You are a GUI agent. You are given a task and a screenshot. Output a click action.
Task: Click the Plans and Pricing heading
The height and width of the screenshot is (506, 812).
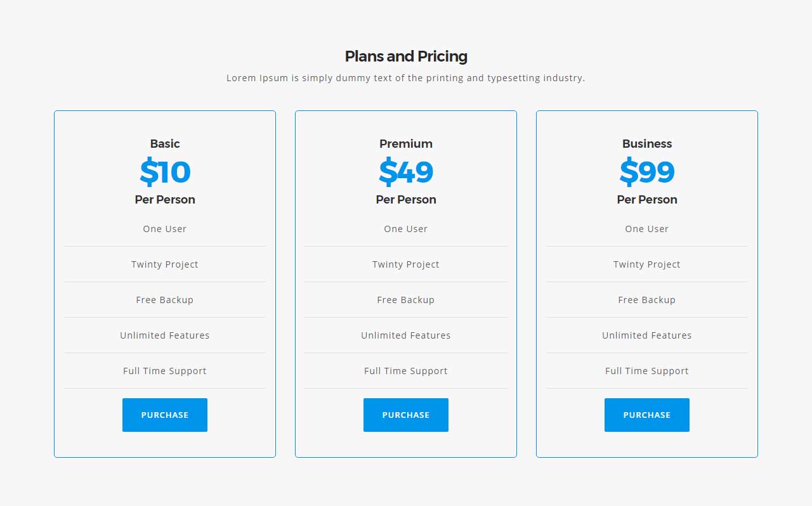click(406, 56)
